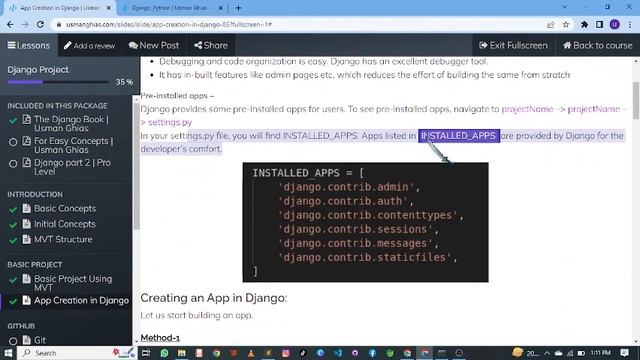Toggle completion circle for For Easy Concepts
The image size is (640, 360).
pyautogui.click(x=13, y=142)
